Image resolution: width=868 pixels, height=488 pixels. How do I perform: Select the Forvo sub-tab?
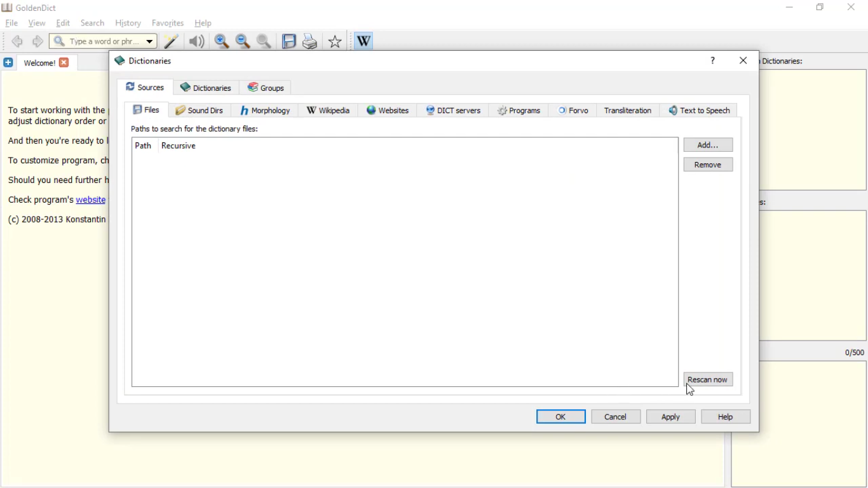tap(573, 111)
